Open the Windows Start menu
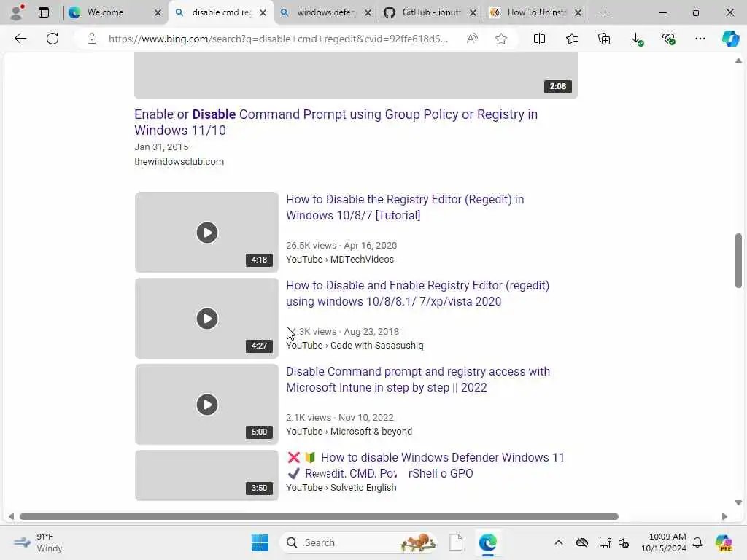Image resolution: width=747 pixels, height=560 pixels. tap(260, 542)
